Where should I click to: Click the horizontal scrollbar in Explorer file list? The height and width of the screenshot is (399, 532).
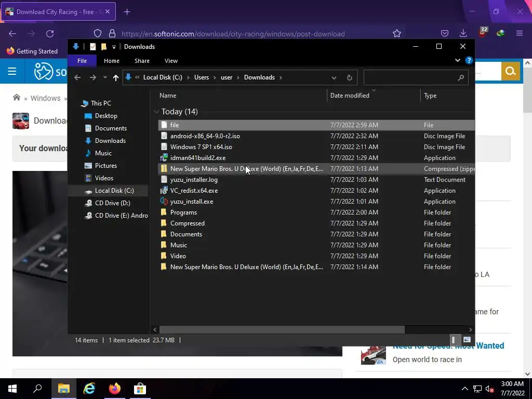click(x=282, y=329)
